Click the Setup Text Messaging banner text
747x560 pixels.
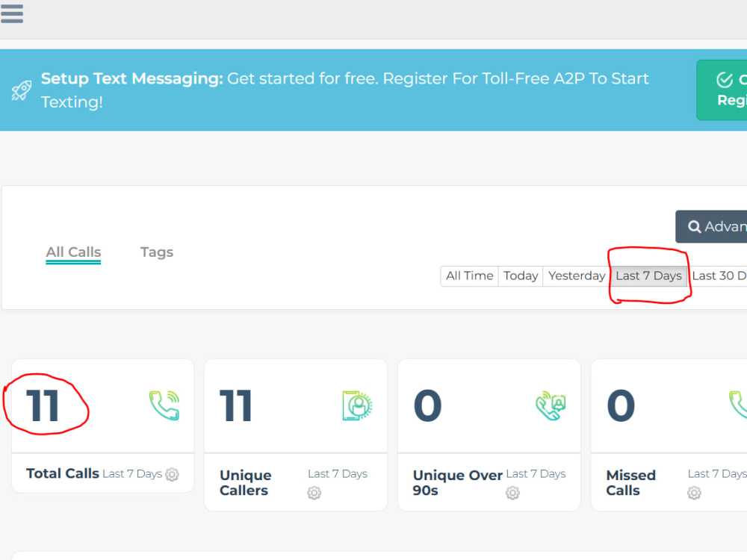pos(345,90)
